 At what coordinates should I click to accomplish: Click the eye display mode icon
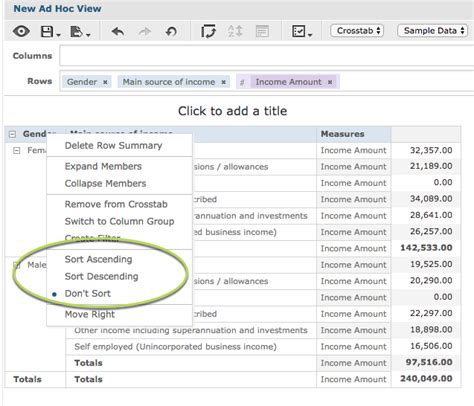[x=21, y=31]
